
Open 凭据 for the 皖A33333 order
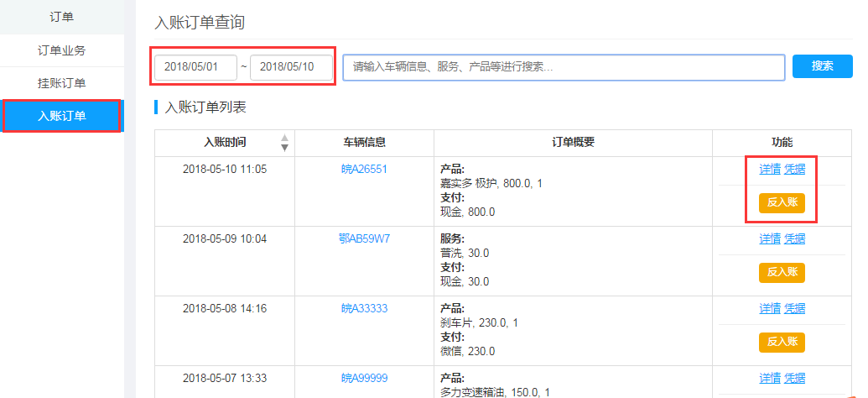794,308
